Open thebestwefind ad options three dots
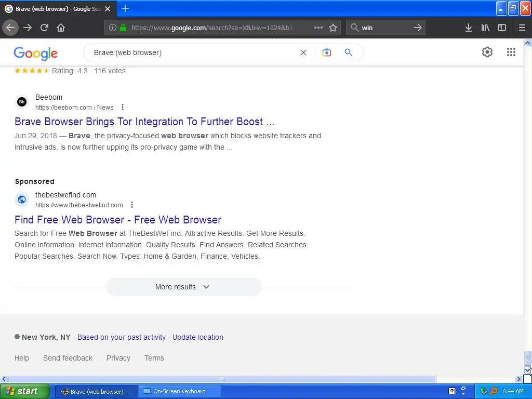Image resolution: width=532 pixels, height=399 pixels. (132, 205)
